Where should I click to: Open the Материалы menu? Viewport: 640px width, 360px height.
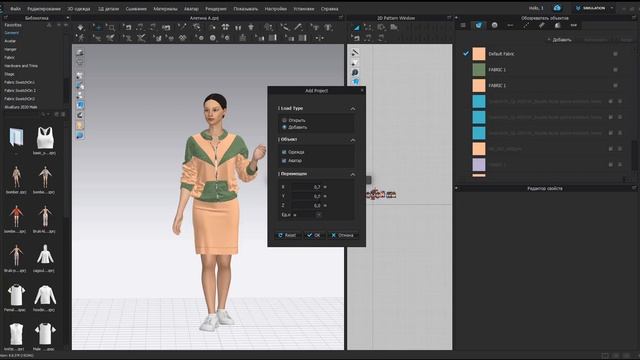pos(165,9)
